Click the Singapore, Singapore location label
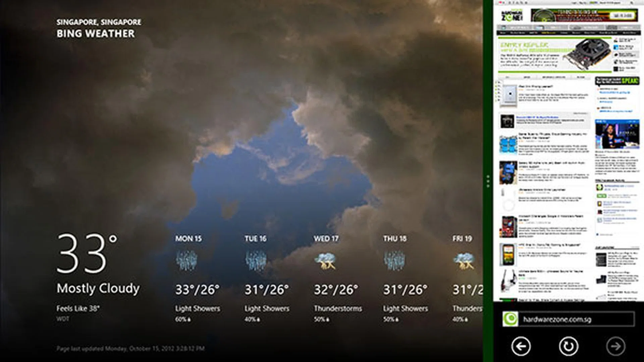This screenshot has height=362, width=644. (99, 22)
